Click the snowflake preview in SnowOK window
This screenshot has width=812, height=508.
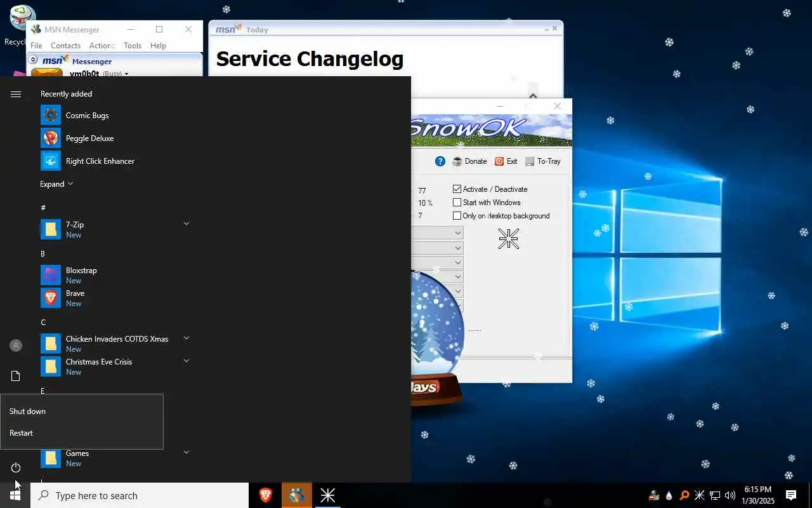[x=509, y=239]
